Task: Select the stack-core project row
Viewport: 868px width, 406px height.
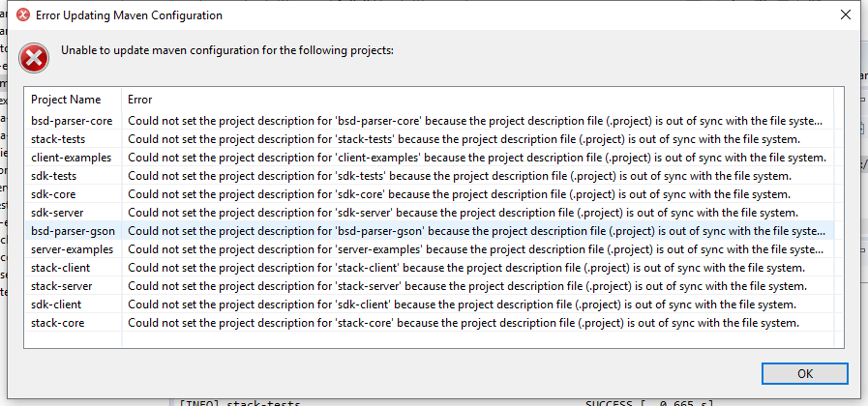Action: (x=58, y=323)
